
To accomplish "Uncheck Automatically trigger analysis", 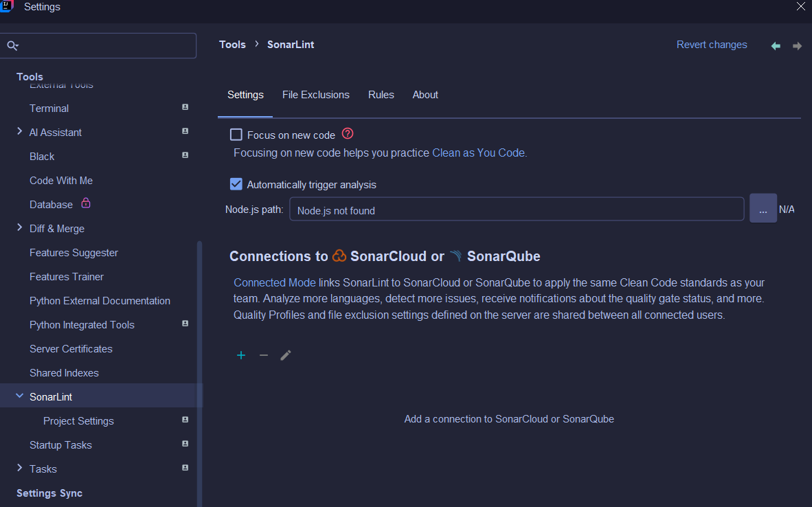I will point(236,184).
